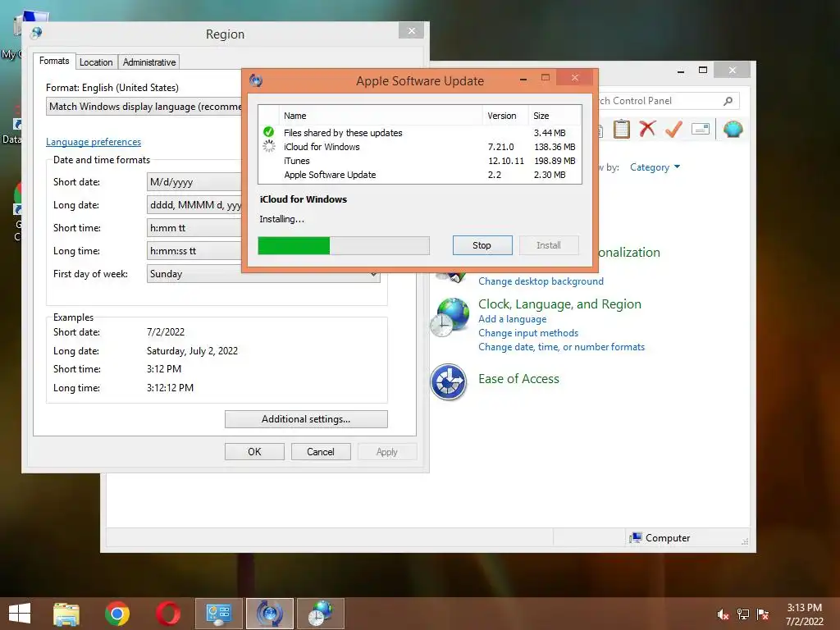
Task: Open Action Center flag tray icon
Action: (x=763, y=614)
